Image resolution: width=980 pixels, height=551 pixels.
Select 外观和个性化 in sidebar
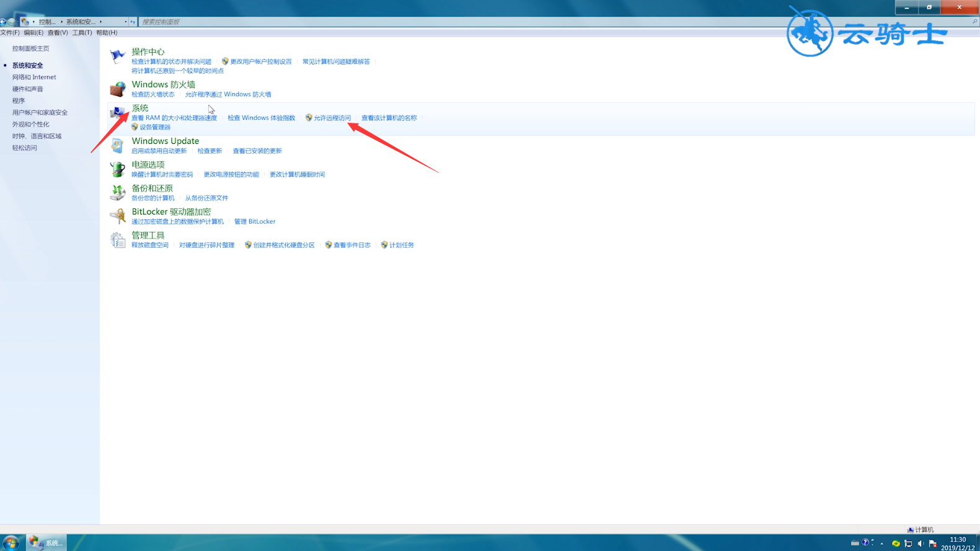[30, 125]
